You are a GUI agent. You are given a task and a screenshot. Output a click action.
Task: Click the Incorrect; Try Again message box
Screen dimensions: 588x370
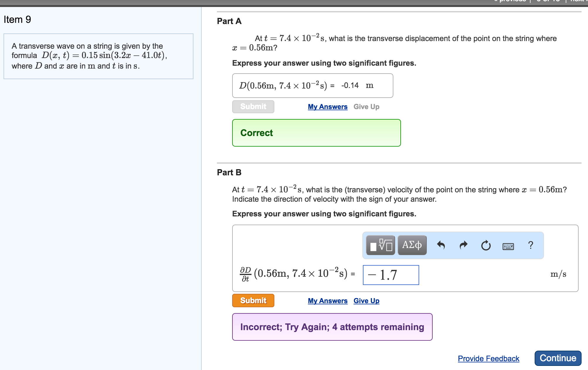click(x=332, y=327)
